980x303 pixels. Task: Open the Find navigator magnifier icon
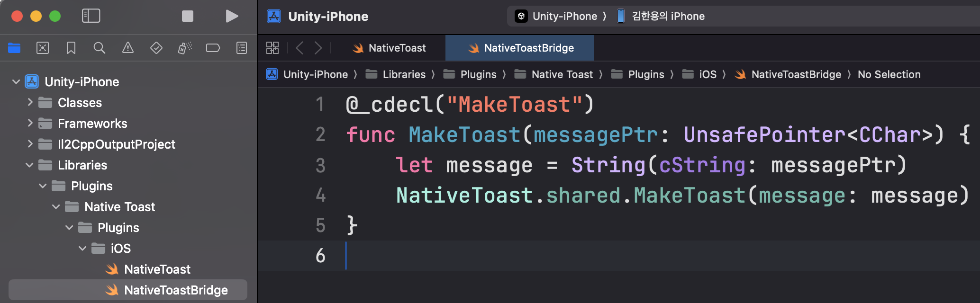[x=100, y=48]
